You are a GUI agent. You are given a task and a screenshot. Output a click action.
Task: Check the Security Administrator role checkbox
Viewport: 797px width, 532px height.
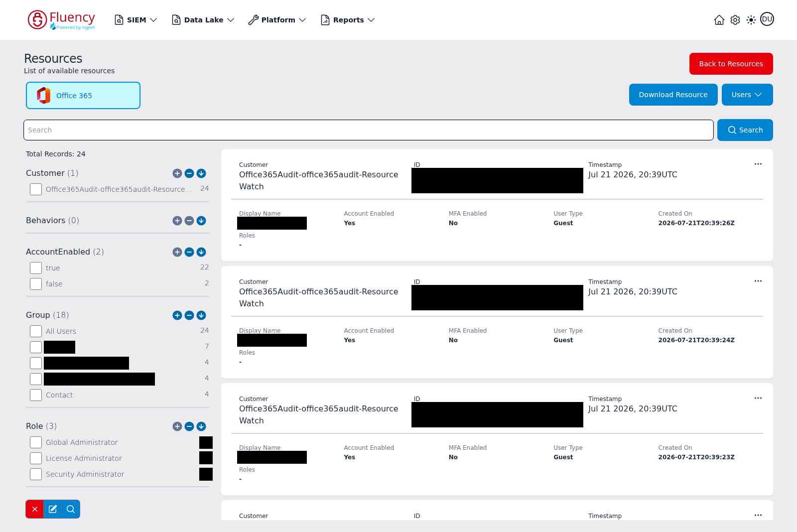coord(36,474)
